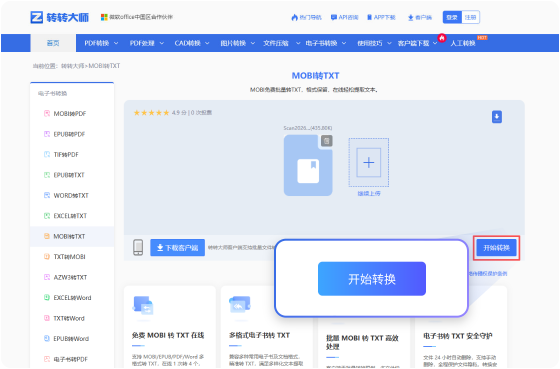Screen dimensions: 560x369
Task: Open the APP下载 phone link
Action: [x=381, y=17]
